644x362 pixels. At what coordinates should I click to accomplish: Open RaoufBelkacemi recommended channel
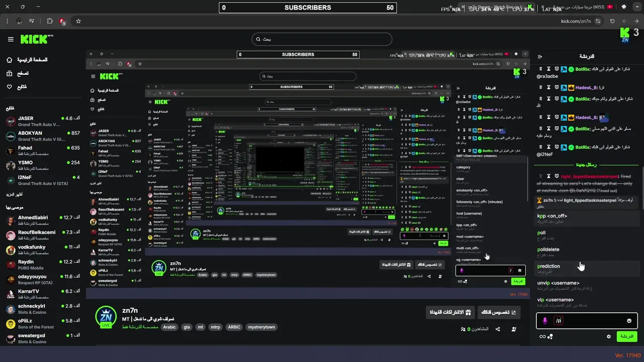pyautogui.click(x=43, y=235)
